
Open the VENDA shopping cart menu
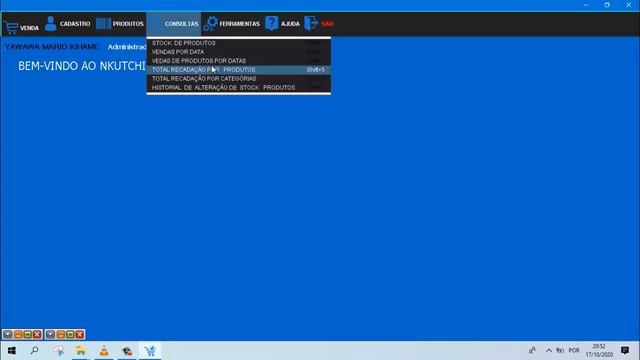pos(21,27)
